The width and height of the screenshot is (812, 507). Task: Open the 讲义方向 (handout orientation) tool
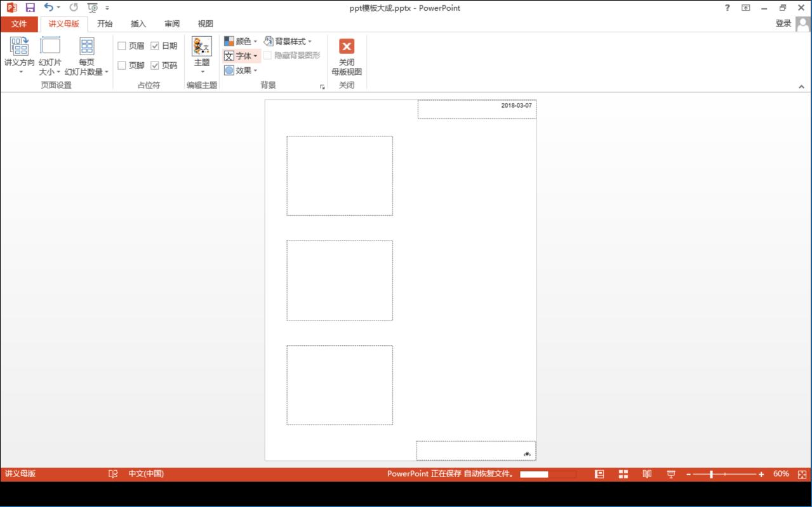tap(19, 54)
